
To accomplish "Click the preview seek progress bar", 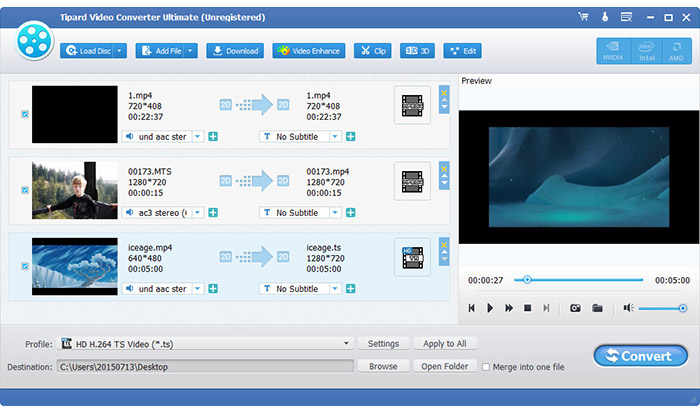I will click(x=579, y=280).
